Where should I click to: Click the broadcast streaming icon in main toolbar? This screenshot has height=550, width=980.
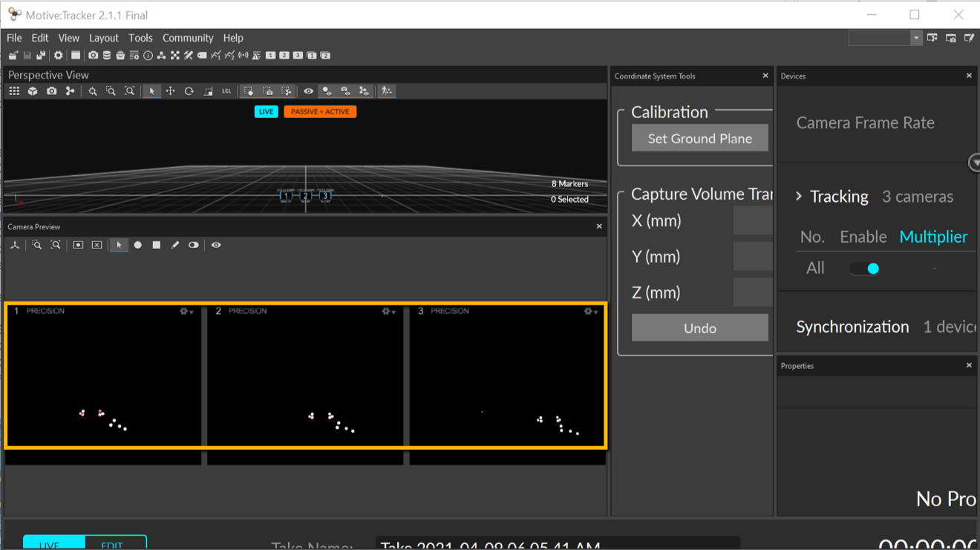pyautogui.click(x=243, y=55)
